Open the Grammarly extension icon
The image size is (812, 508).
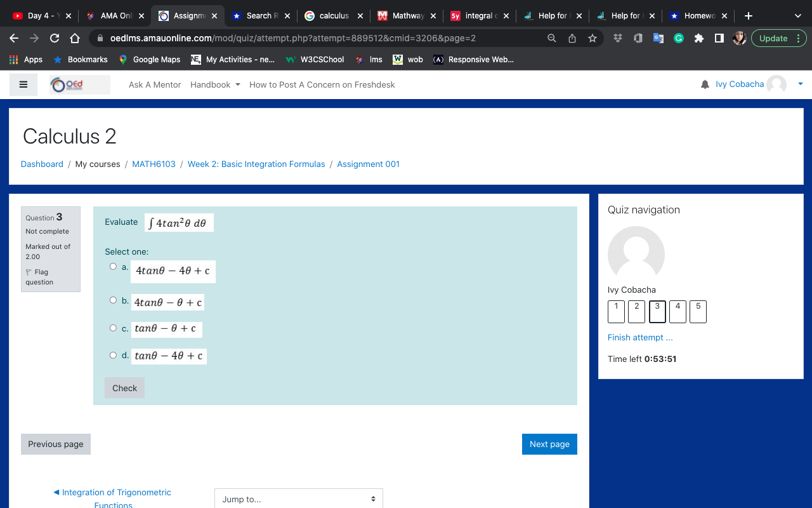click(x=679, y=38)
